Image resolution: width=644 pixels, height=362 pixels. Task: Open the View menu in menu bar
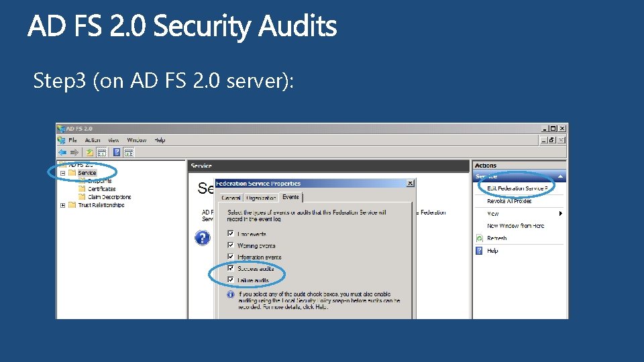tap(114, 140)
